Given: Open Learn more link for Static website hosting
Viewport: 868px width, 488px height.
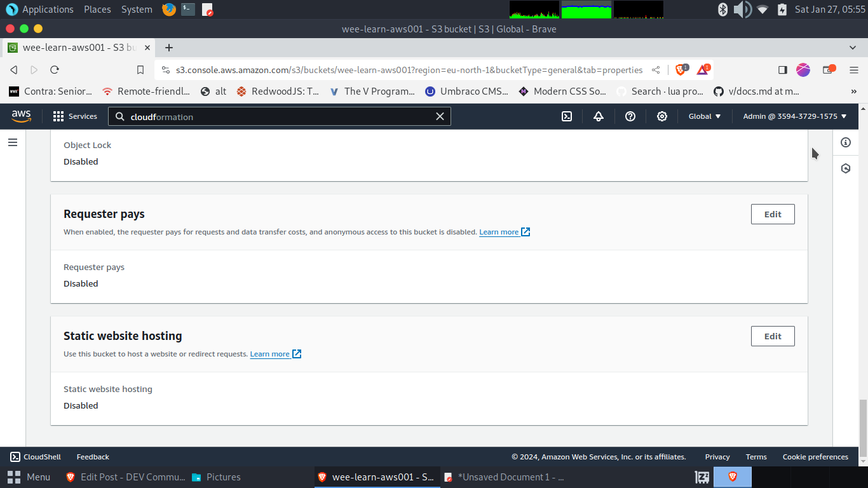Looking at the screenshot, I should pos(276,354).
